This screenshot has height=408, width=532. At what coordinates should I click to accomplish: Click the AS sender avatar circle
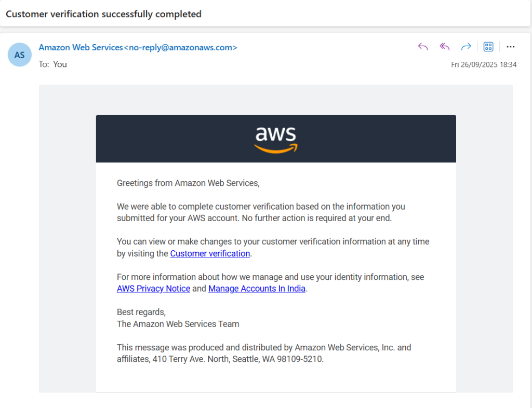[x=19, y=55]
